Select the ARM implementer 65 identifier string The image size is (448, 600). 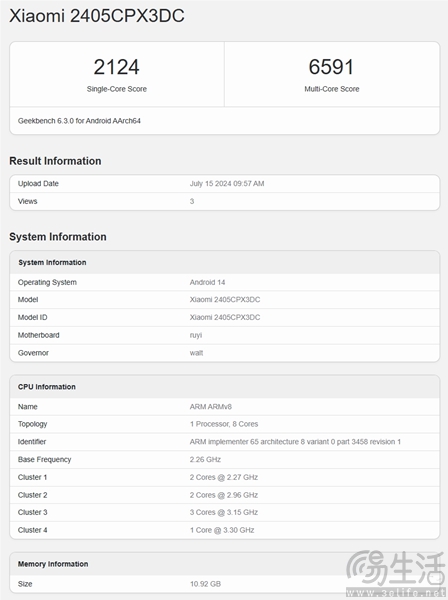click(295, 442)
